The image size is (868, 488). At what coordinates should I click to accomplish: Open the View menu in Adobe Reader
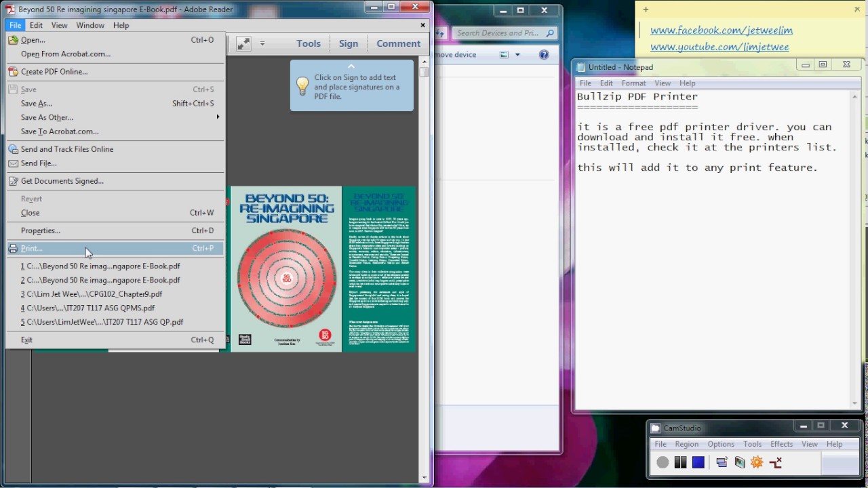pyautogui.click(x=60, y=25)
